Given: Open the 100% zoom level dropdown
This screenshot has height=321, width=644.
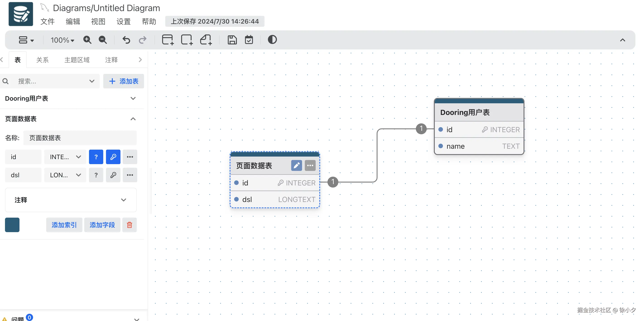Looking at the screenshot, I should click(x=62, y=40).
